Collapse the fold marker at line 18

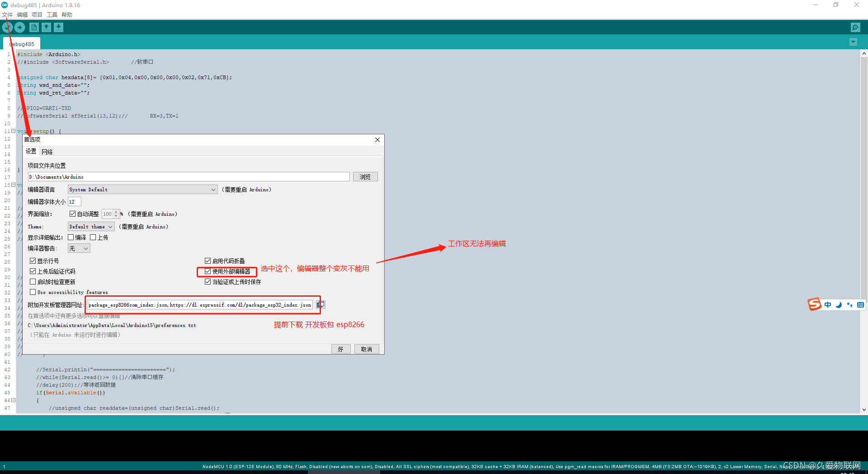13,185
